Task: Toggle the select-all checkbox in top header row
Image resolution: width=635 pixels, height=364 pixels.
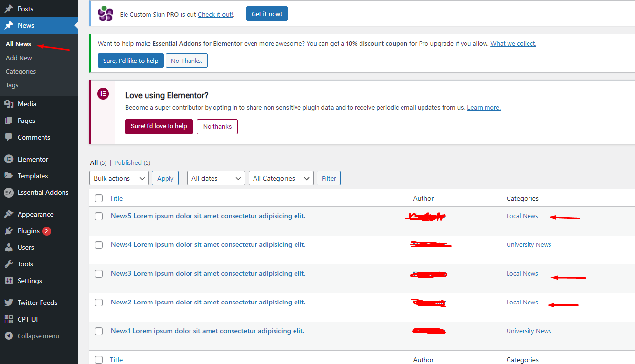Action: tap(99, 198)
